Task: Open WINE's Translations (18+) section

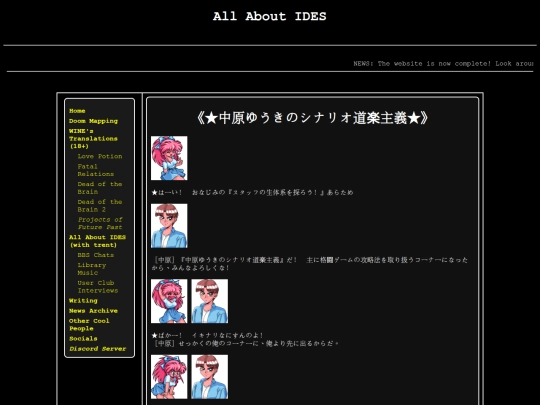Action: [93, 138]
